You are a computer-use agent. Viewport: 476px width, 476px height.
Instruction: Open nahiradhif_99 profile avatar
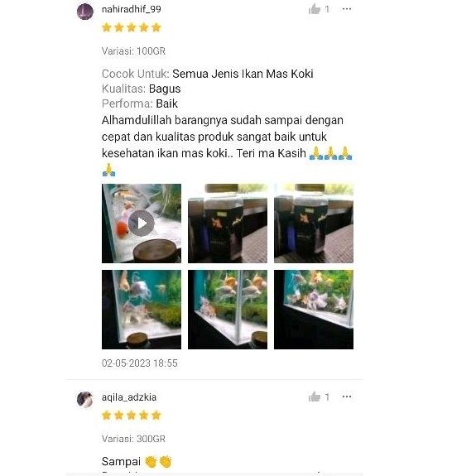pyautogui.click(x=85, y=12)
